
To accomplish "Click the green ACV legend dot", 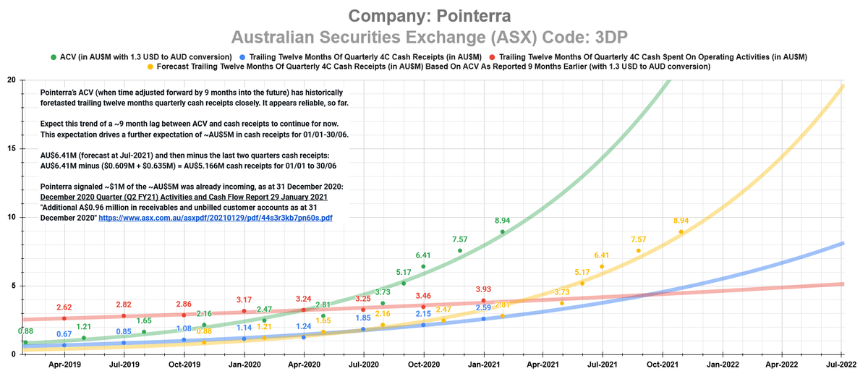I will 54,56.
